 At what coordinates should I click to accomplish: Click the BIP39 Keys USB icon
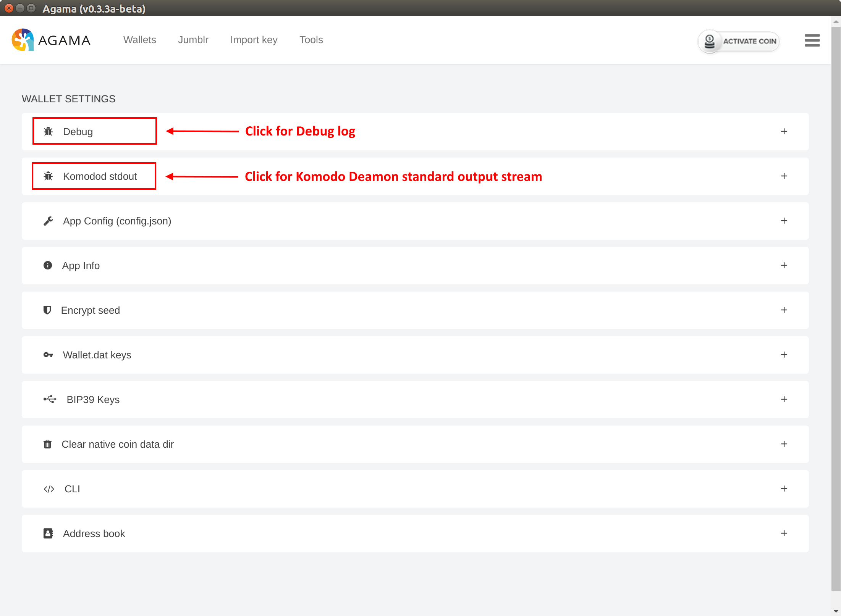[50, 399]
